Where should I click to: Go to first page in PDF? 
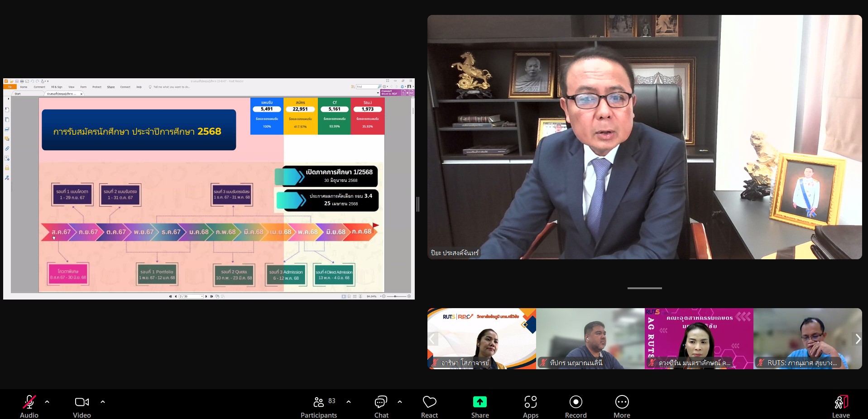pos(170,296)
